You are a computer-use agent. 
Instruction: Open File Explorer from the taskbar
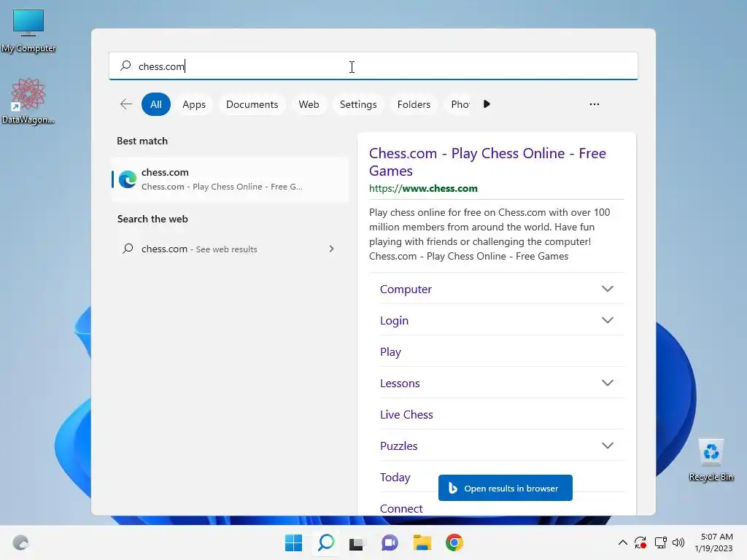(x=422, y=542)
